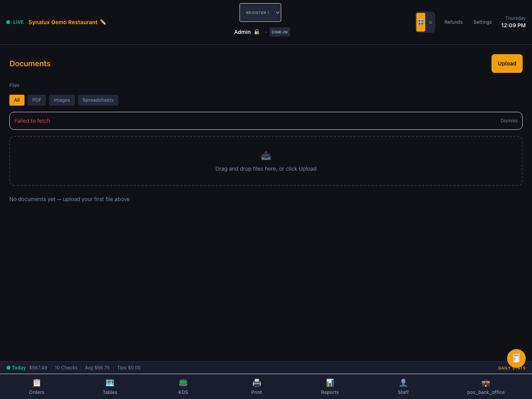Click the drag and drop upload area
Screen dimensions: 532x399
(x=266, y=161)
